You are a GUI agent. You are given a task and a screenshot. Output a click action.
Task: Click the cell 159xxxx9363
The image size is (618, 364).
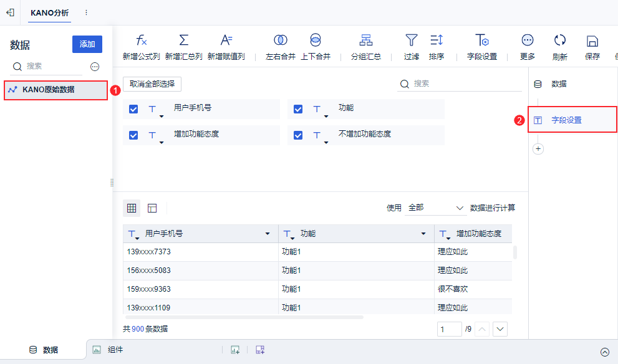point(201,289)
